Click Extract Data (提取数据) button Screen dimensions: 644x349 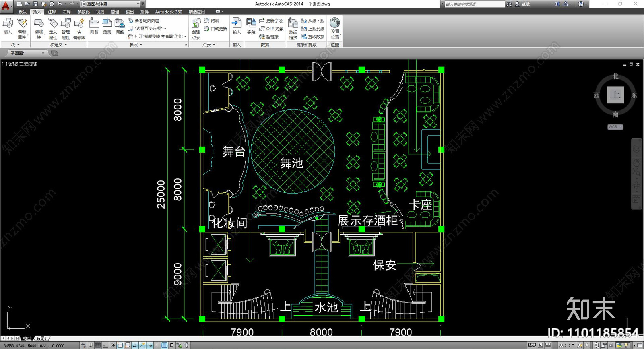(x=313, y=37)
